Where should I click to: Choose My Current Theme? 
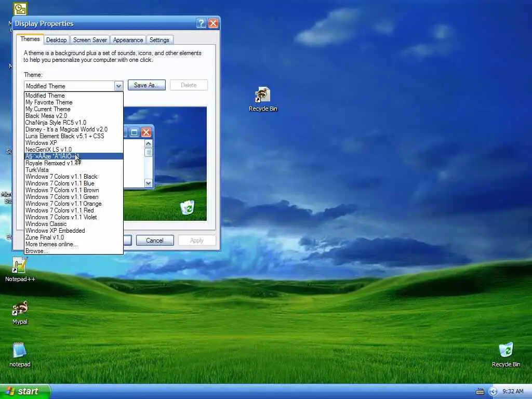74,109
